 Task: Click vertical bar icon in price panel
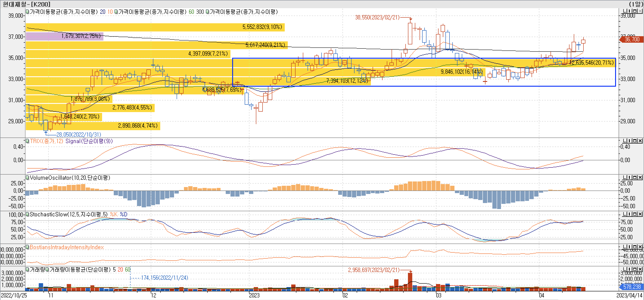[629, 11]
